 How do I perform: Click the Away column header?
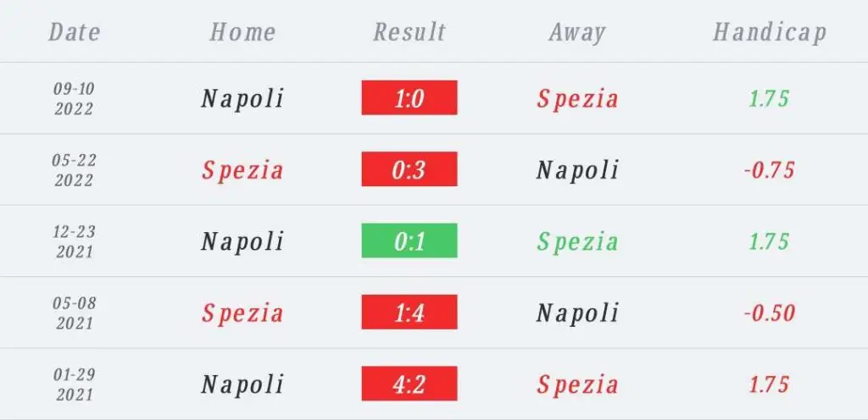(x=576, y=33)
